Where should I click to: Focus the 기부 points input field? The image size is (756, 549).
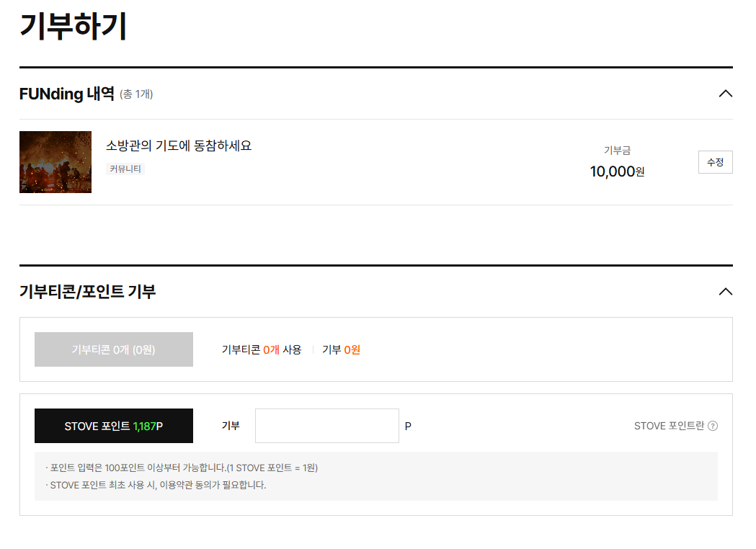(327, 426)
